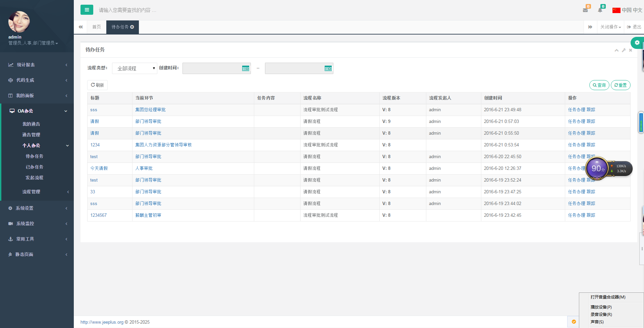Click the orange shield icon in the bottom bar
644x328 pixels.
[x=574, y=322]
